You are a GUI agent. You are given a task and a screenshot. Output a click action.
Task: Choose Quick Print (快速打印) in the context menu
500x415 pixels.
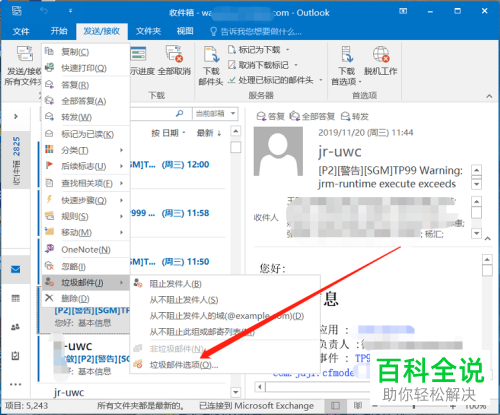[x=86, y=68]
